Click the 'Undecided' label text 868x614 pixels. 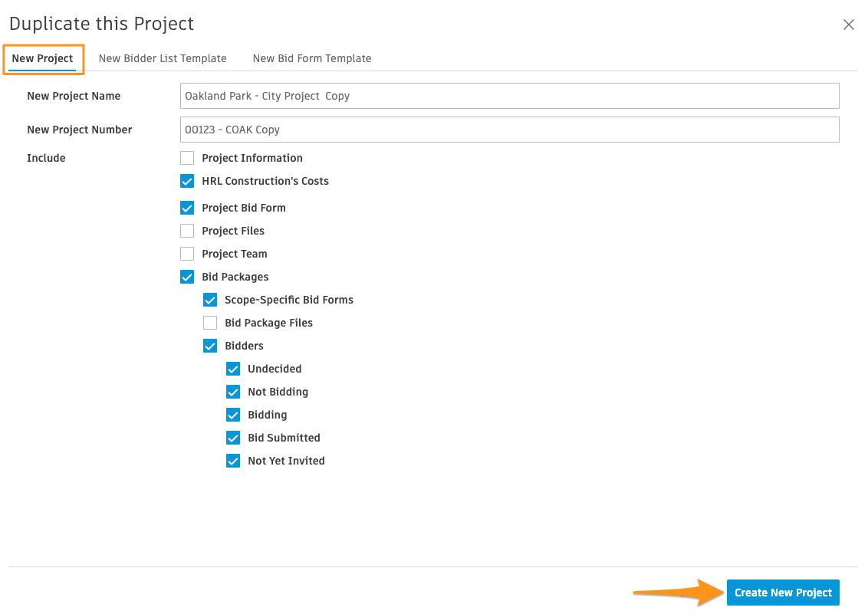tap(275, 369)
